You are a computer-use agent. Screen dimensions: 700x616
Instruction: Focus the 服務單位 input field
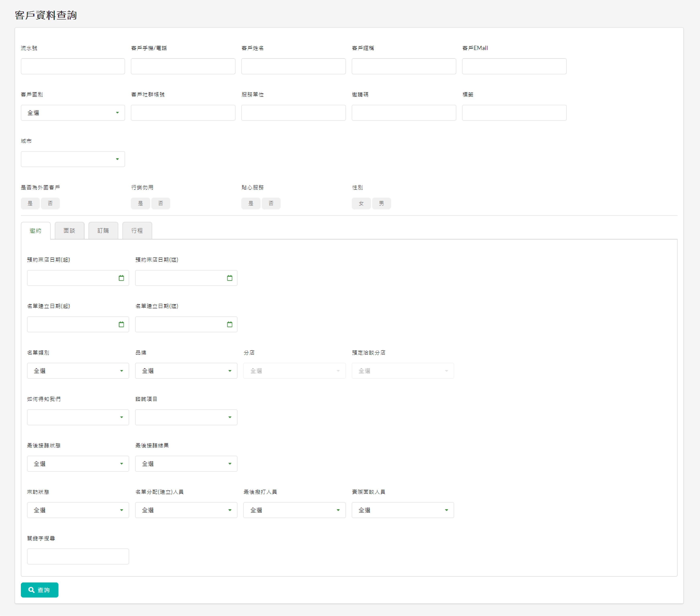pyautogui.click(x=293, y=113)
